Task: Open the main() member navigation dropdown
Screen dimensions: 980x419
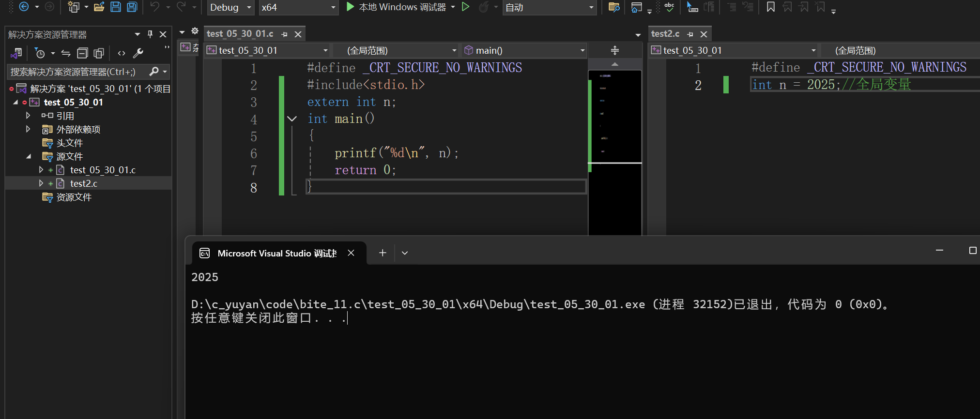Action: (524, 50)
